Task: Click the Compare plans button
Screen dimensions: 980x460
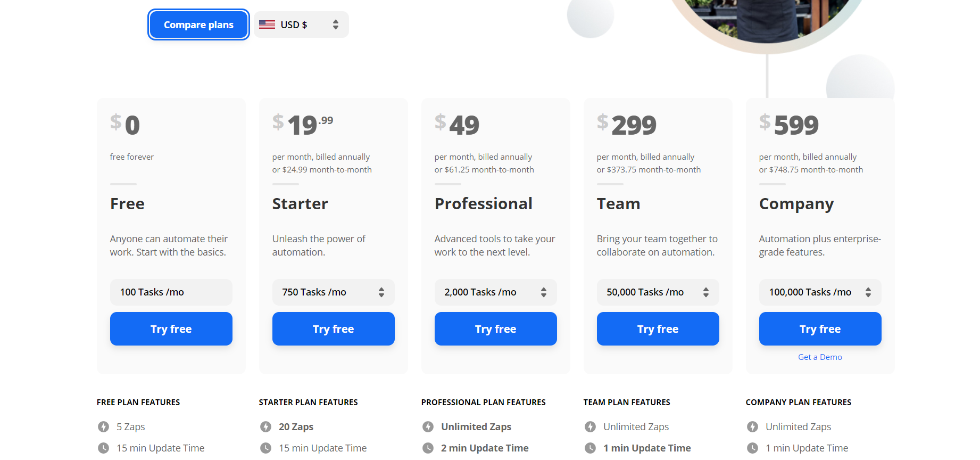Action: coord(198,24)
